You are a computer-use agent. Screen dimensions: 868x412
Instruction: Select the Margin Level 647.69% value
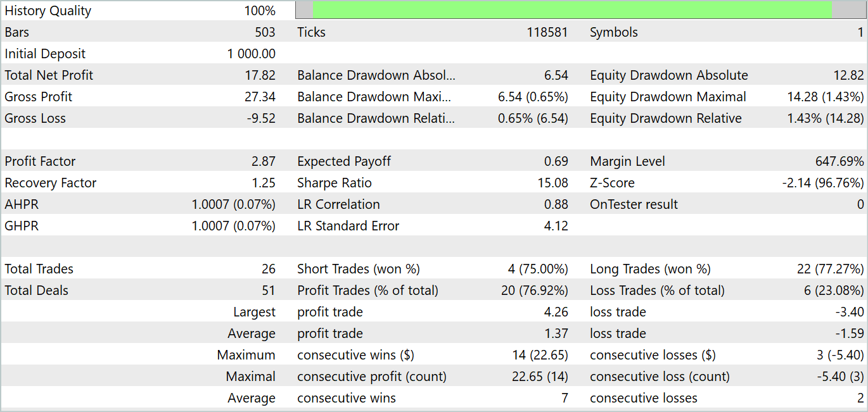839,161
